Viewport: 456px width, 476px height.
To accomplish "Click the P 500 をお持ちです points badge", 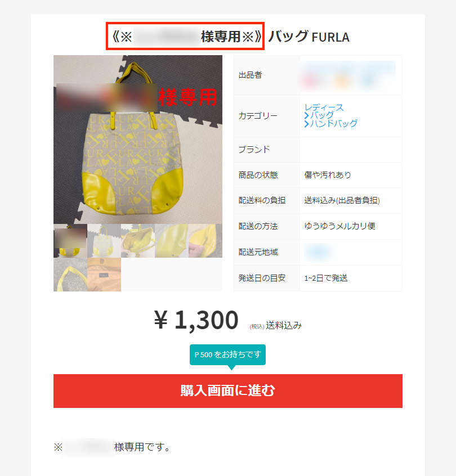I will pos(227,354).
